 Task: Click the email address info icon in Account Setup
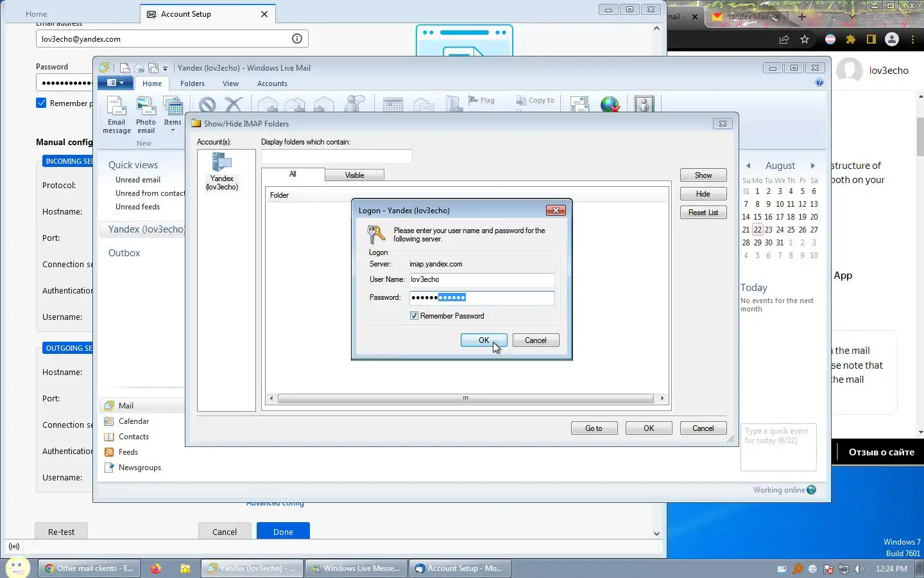297,39
